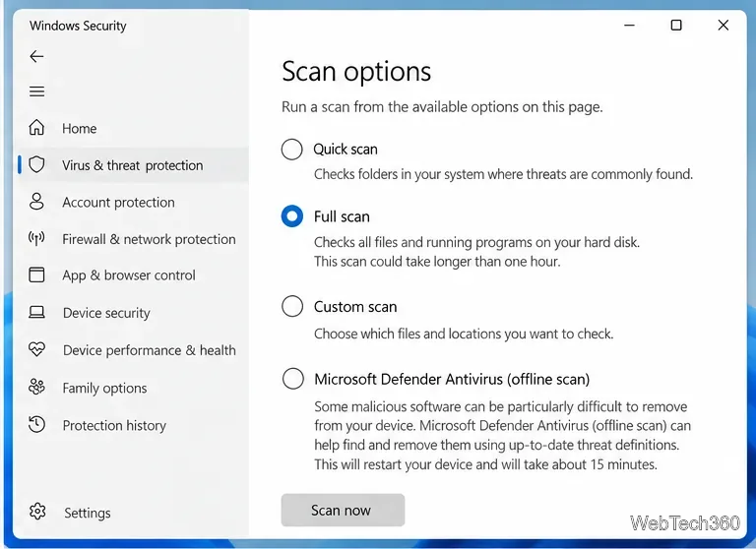Start the scan with Scan now

click(x=343, y=510)
